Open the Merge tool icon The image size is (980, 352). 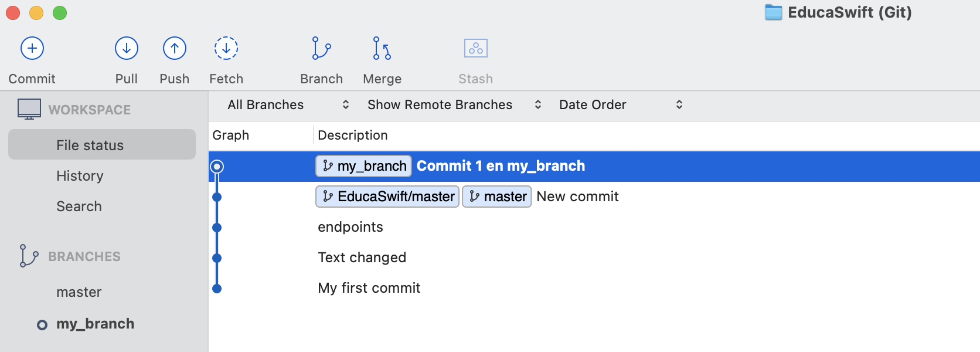pyautogui.click(x=382, y=48)
